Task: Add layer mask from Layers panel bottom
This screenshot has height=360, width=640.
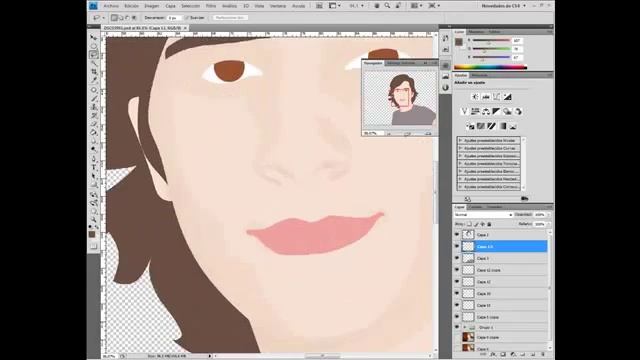Action: [503, 355]
